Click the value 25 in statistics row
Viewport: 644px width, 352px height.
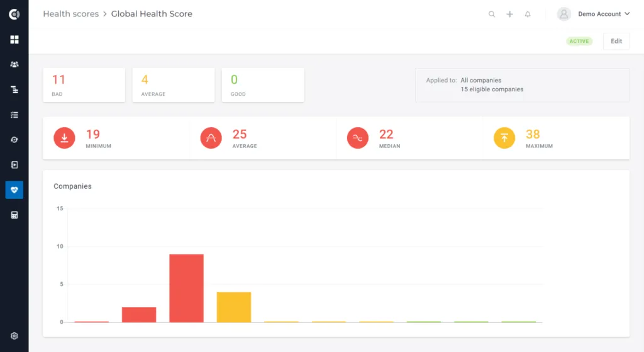click(240, 134)
